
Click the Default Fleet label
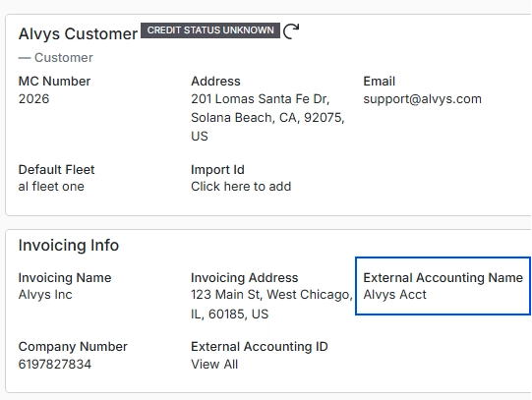point(56,169)
